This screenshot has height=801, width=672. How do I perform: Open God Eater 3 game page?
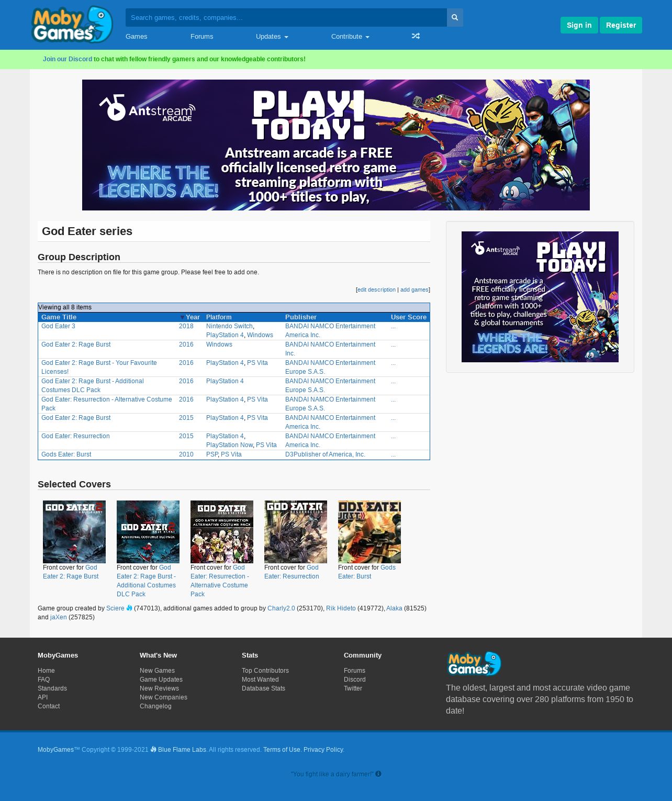pos(58,326)
